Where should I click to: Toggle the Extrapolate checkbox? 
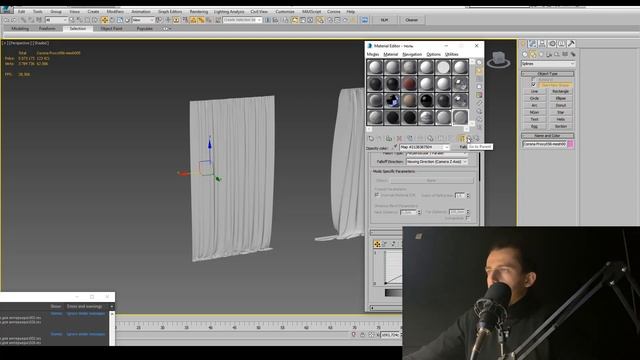coord(468,218)
